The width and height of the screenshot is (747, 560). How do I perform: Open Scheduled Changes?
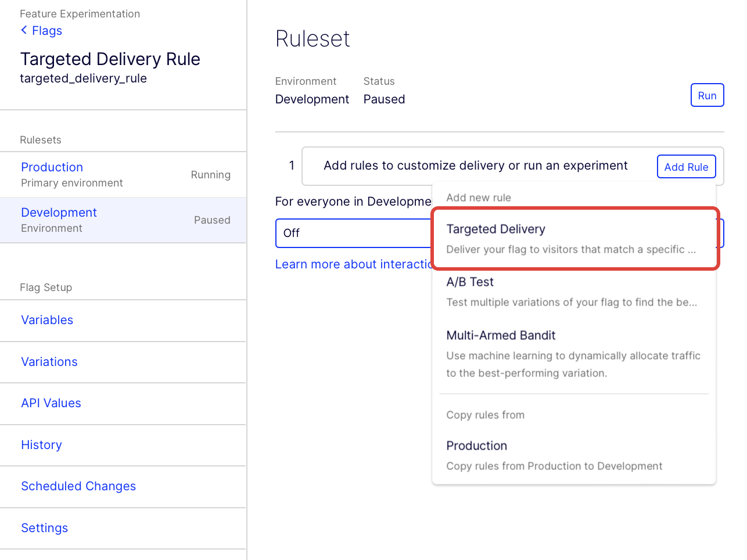78,486
